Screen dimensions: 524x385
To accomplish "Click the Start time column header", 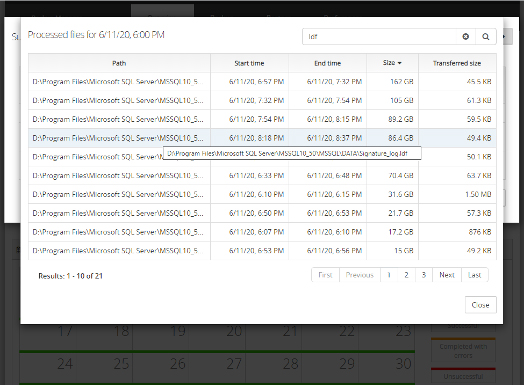I will coord(249,63).
